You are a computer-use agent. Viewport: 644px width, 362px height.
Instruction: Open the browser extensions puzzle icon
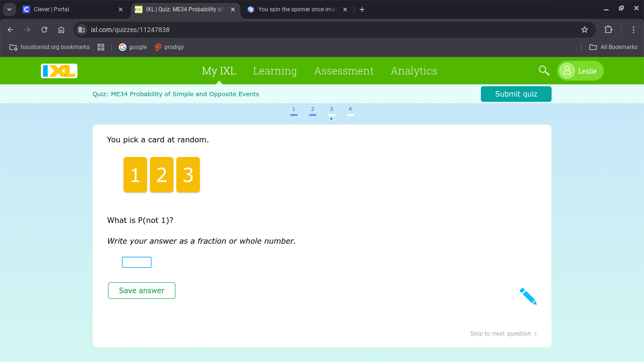pyautogui.click(x=608, y=30)
